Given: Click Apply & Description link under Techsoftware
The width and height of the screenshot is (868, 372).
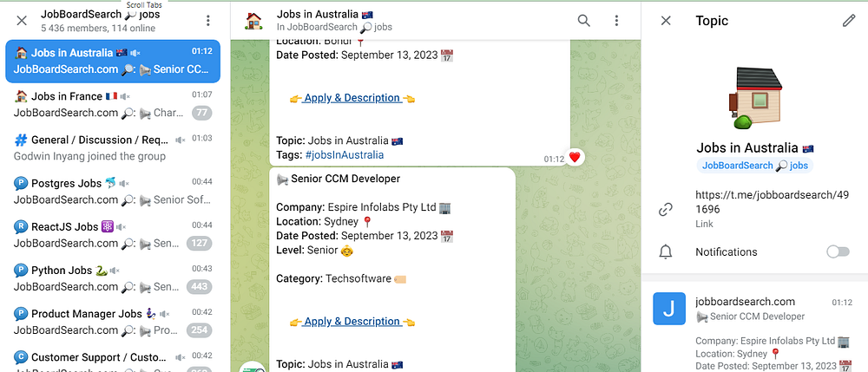Looking at the screenshot, I should coord(352,321).
